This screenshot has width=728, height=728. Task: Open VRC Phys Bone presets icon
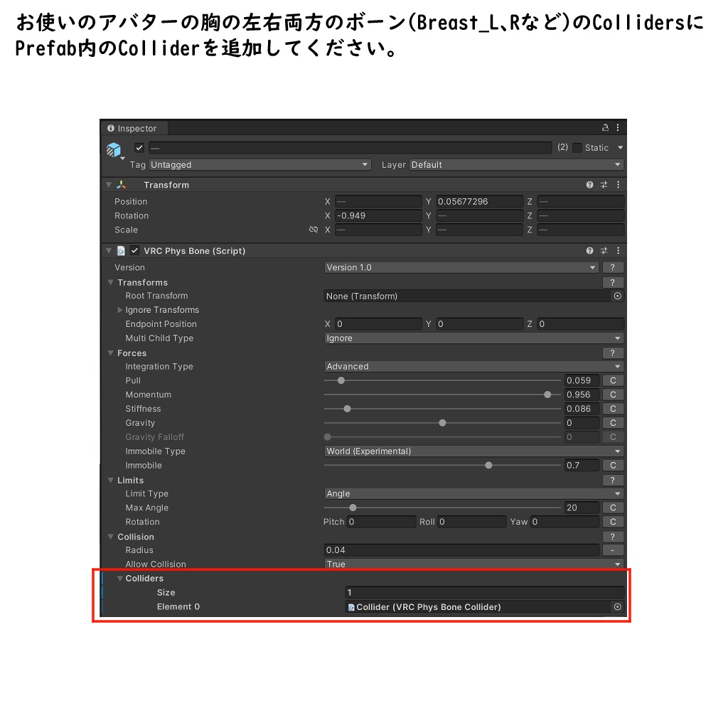pyautogui.click(x=604, y=251)
